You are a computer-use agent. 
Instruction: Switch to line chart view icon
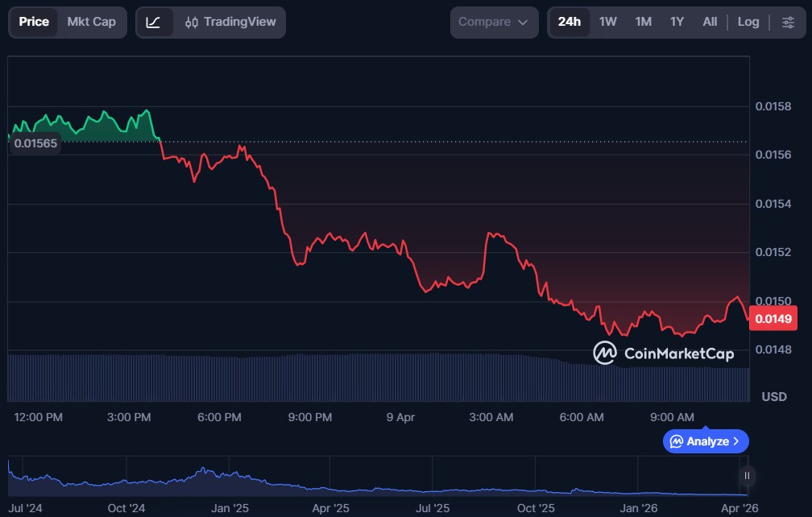click(153, 22)
